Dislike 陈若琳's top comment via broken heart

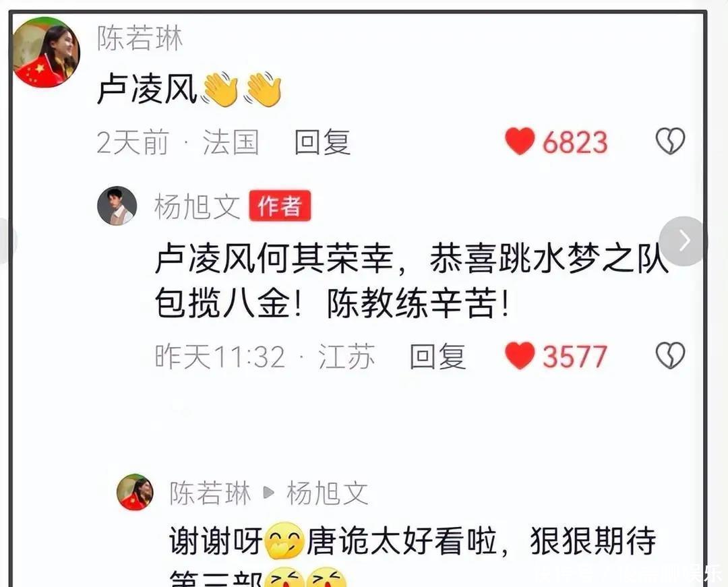click(670, 141)
